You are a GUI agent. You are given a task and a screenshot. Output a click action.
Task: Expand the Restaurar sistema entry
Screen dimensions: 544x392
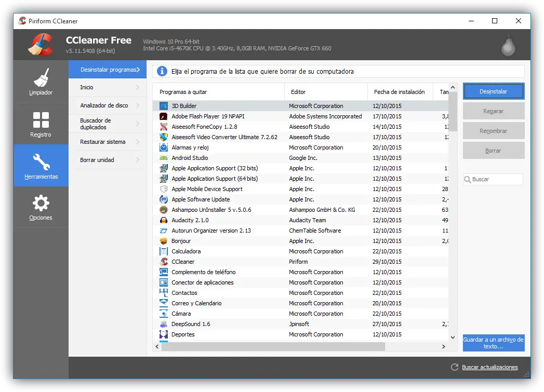click(x=108, y=142)
